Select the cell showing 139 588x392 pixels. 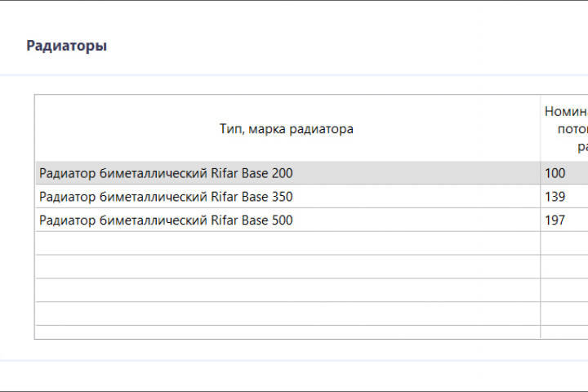coord(564,196)
